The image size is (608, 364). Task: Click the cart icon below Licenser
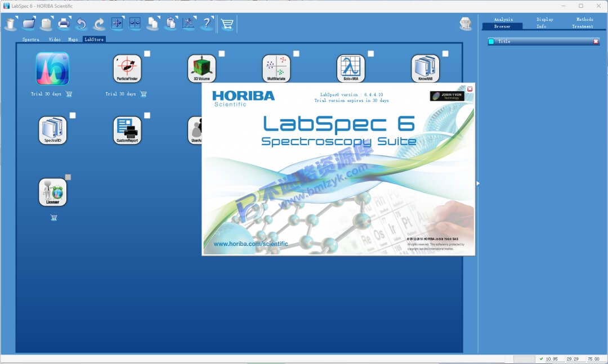click(x=54, y=218)
